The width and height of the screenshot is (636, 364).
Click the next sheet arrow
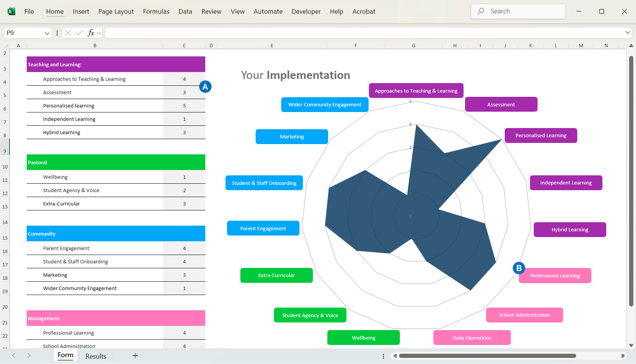[x=29, y=356]
